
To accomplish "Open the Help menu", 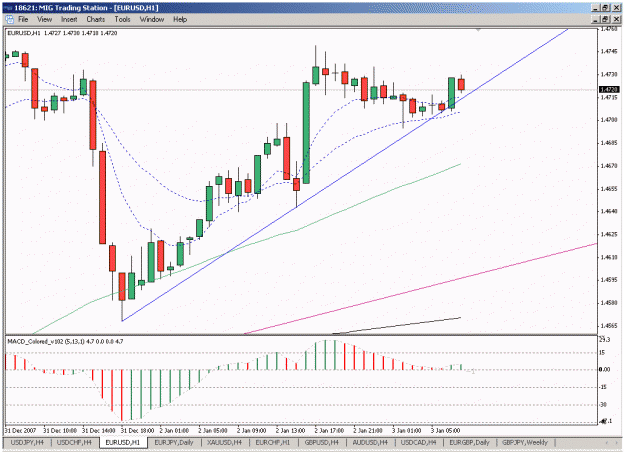I will click(x=180, y=19).
